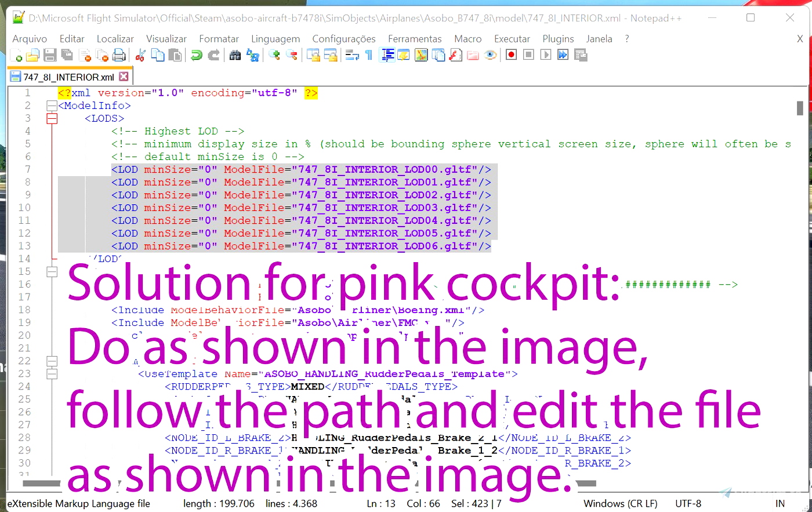Click the Zoom in magnifier icon

pos(274,55)
